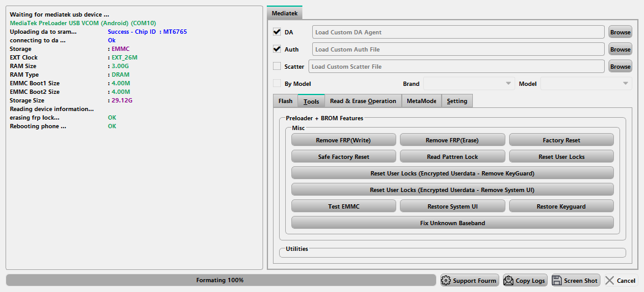
Task: Click Remove FRP(Write) button
Action: pyautogui.click(x=343, y=140)
